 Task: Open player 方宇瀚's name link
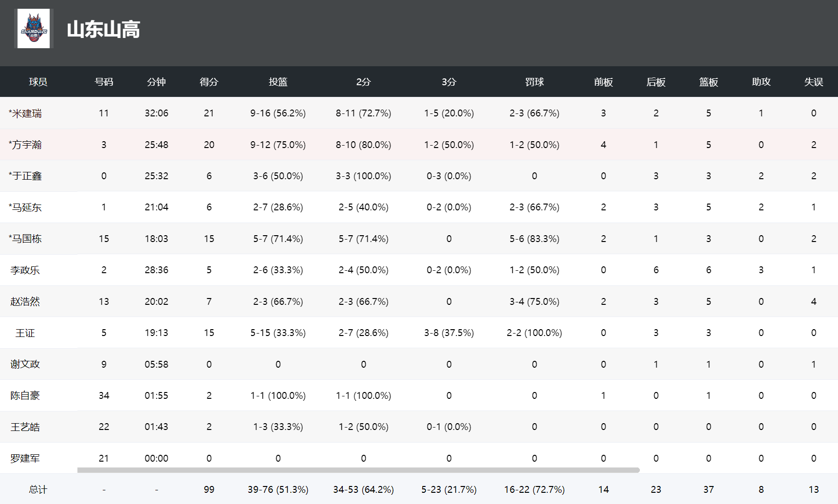pos(27,145)
